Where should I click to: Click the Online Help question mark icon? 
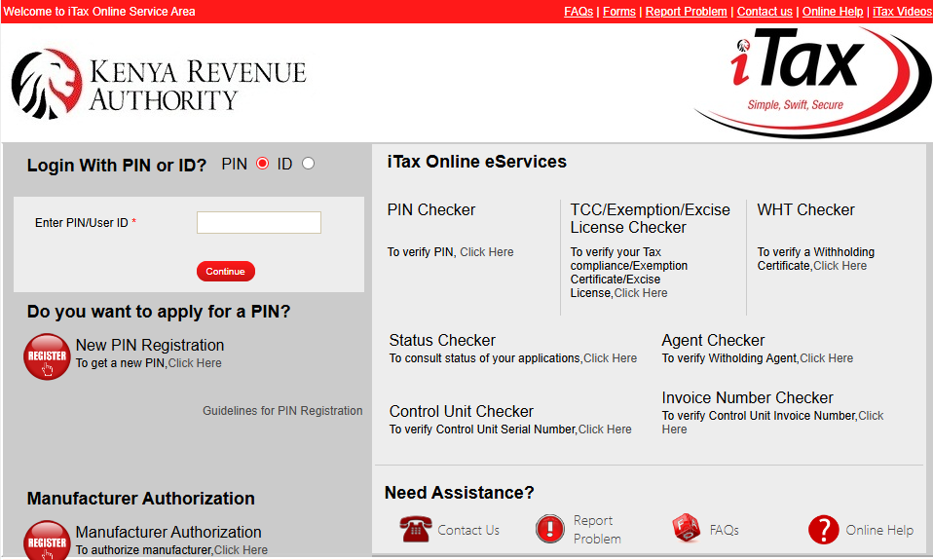823,530
